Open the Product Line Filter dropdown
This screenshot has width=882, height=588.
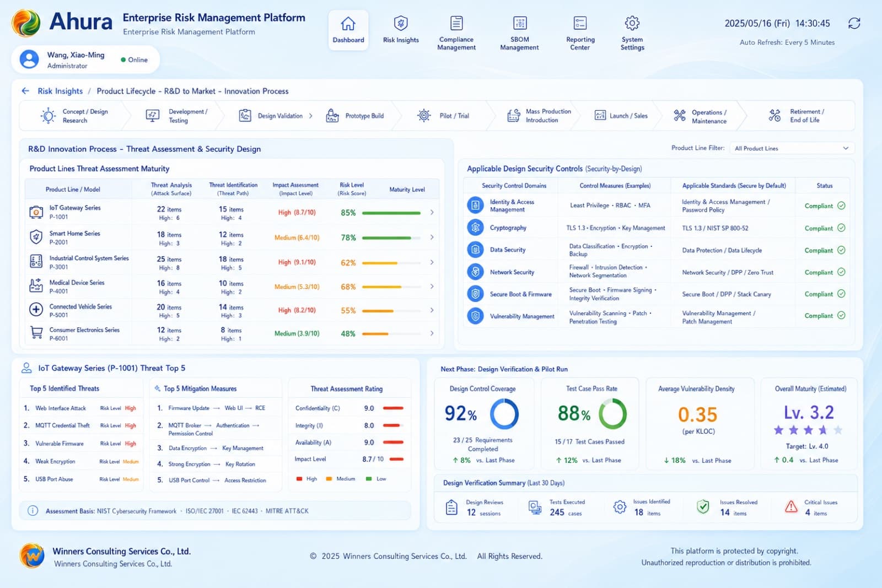point(792,148)
